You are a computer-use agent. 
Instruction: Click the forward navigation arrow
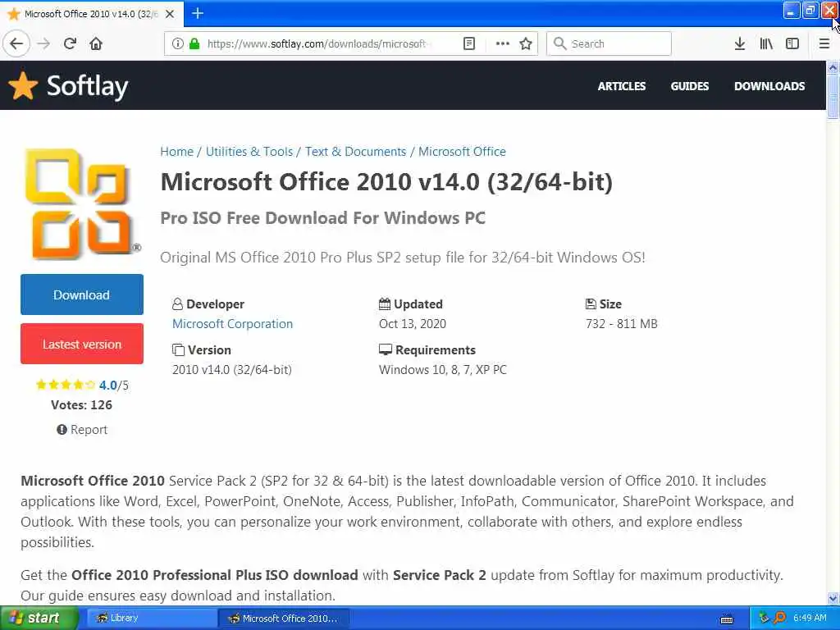coord(43,43)
